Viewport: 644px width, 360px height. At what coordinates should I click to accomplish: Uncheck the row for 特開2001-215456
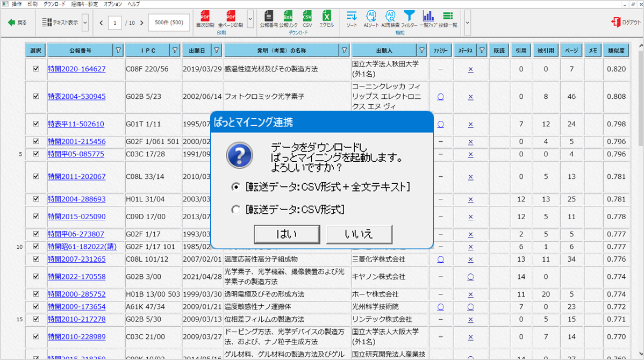(36, 141)
